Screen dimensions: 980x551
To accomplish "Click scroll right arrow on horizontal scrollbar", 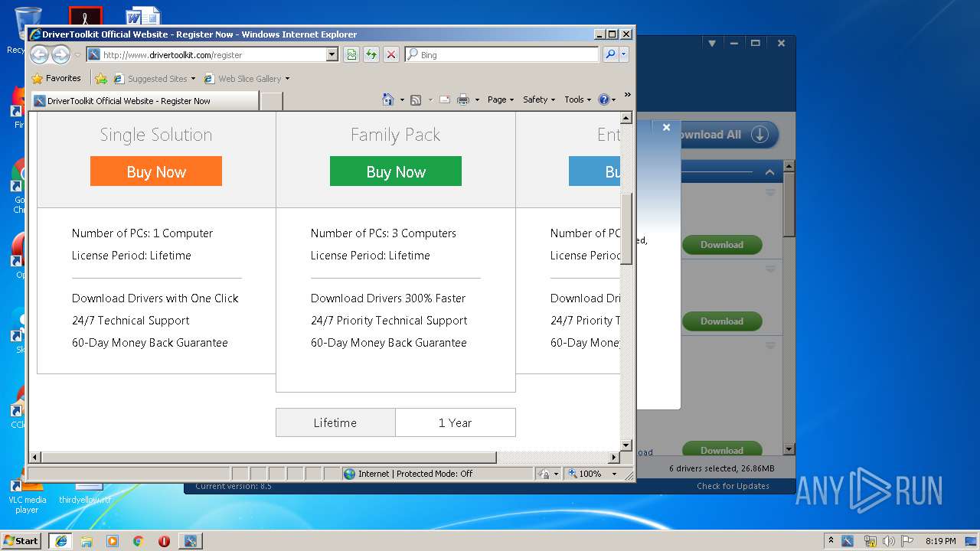I will 613,458.
